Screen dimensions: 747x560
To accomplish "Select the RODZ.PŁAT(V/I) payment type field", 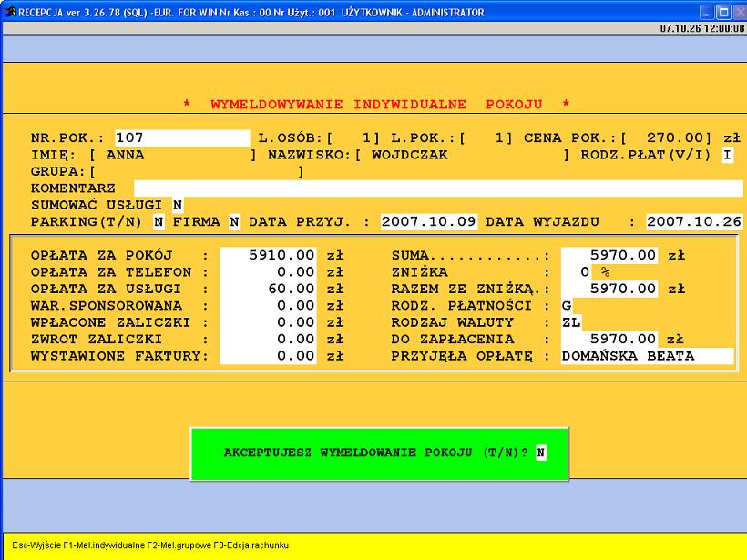I will coord(727,155).
